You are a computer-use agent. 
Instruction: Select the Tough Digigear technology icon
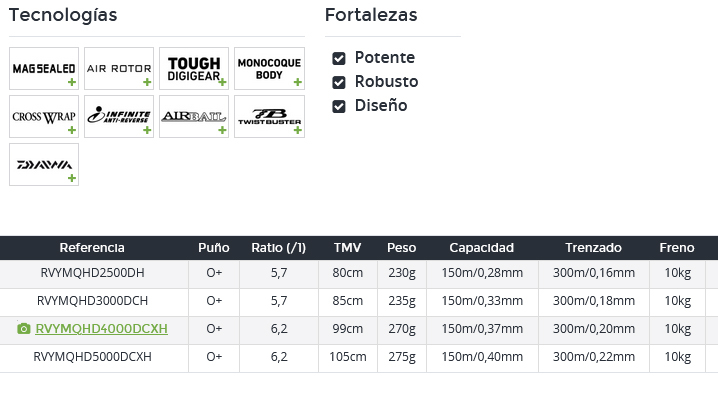coord(194,69)
